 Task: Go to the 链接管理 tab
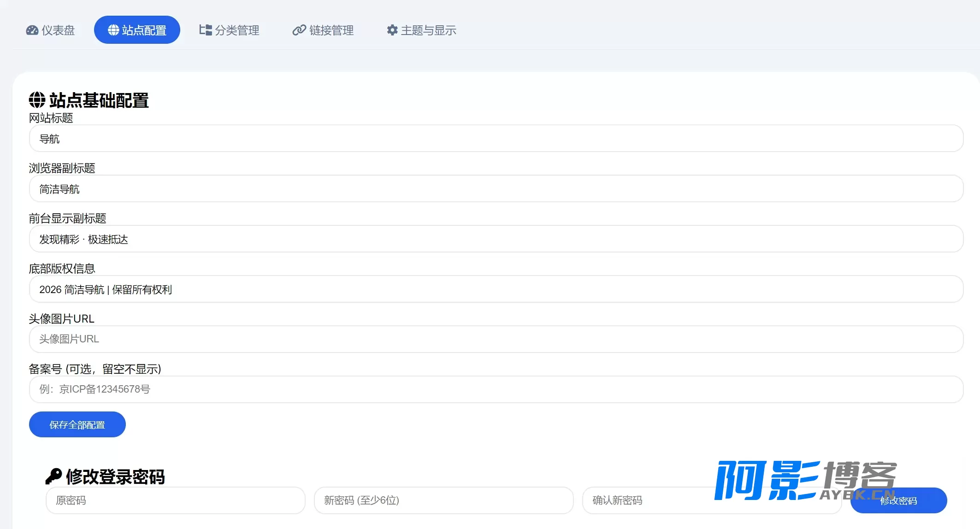[323, 30]
